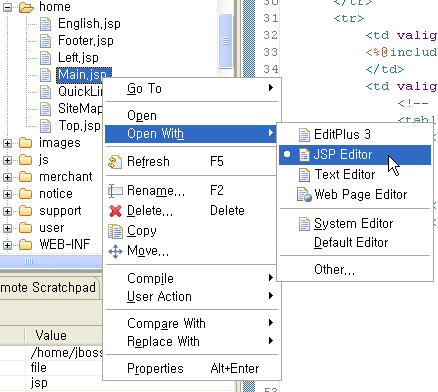Expand the js folder node
The width and height of the screenshot is (438, 392).
point(7,160)
